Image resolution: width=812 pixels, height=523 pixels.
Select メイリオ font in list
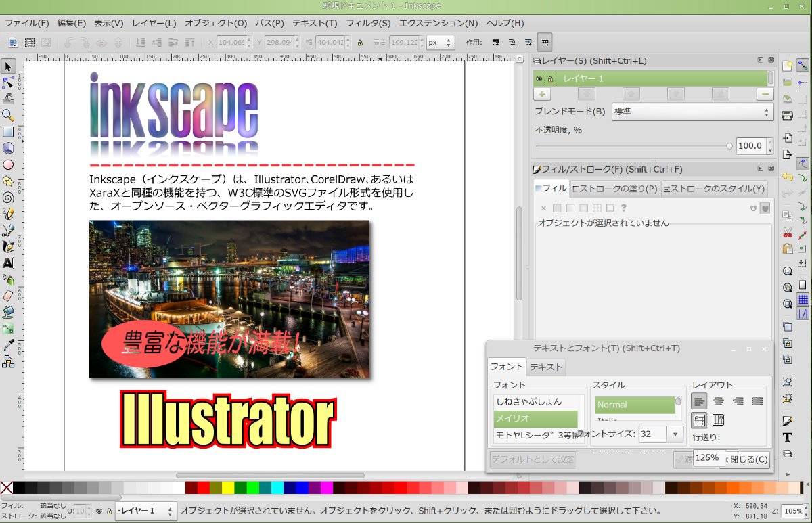pyautogui.click(x=536, y=419)
